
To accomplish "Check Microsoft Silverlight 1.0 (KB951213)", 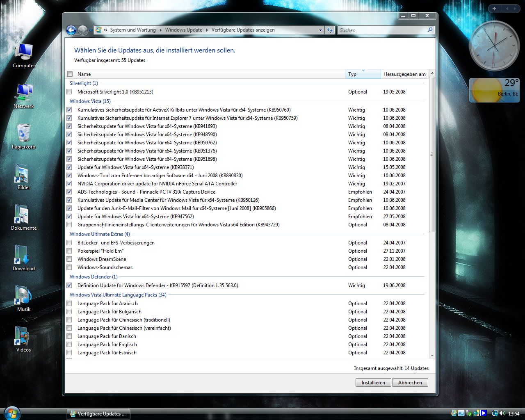I will point(69,92).
